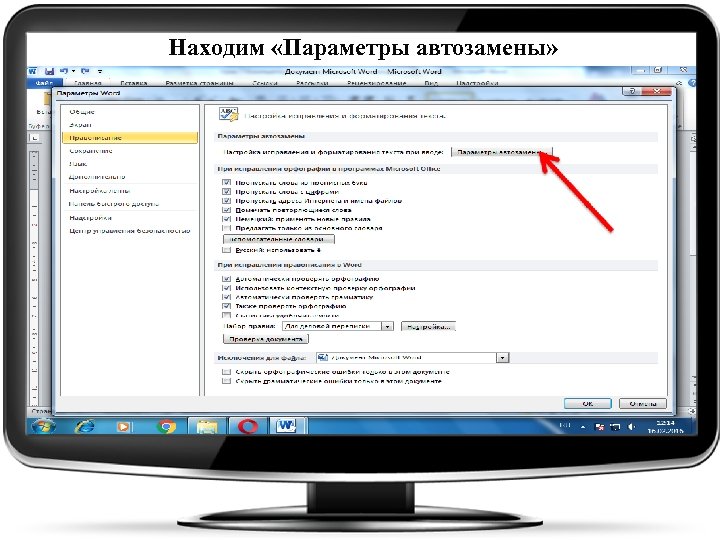Click the Настройка button beside rules set

click(x=428, y=326)
